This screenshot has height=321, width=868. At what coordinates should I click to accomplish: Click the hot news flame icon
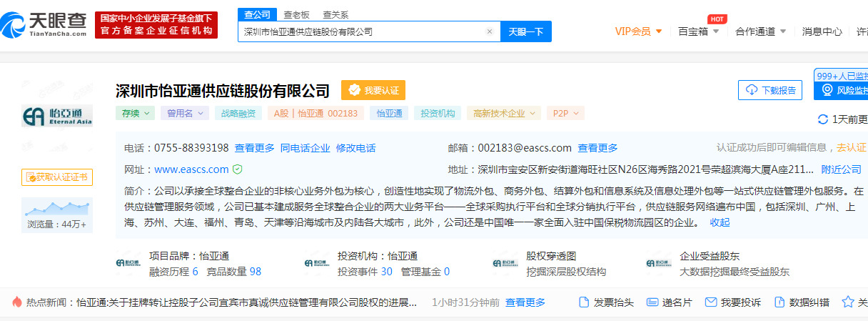[x=17, y=302]
